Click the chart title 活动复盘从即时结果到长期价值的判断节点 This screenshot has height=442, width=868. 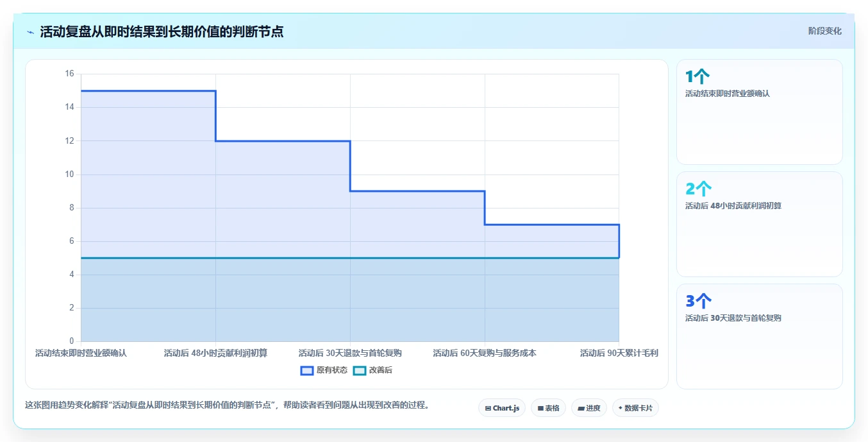click(162, 31)
